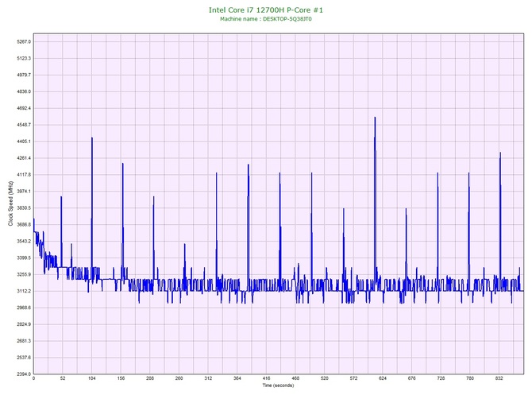Click the "Time (seconds)" axis label
This screenshot has height=399, width=532.
278,385
